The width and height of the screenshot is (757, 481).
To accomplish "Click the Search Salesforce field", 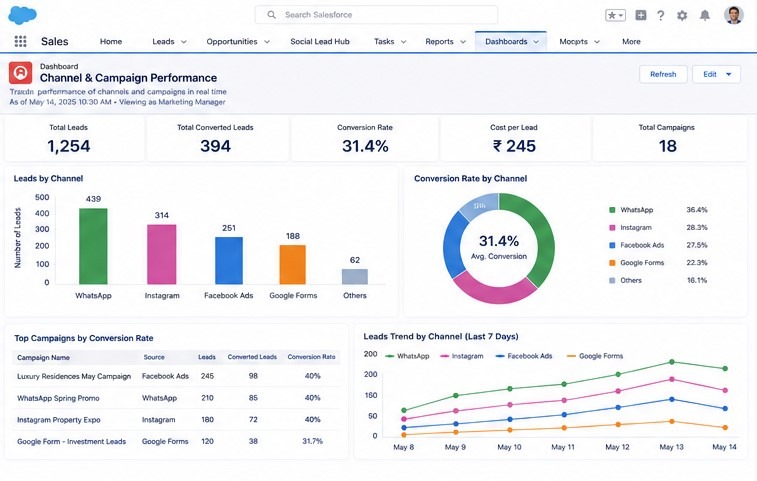I will point(376,15).
